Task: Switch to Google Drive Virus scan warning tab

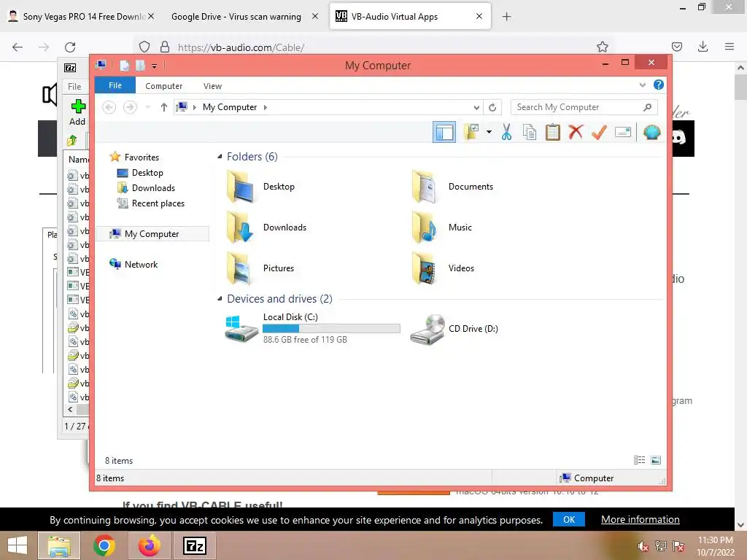Action: (x=236, y=17)
